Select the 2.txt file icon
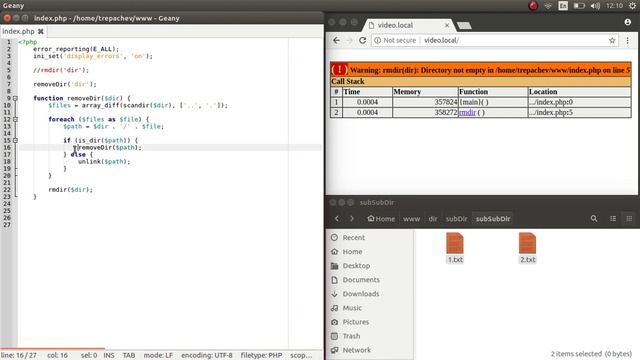The height and width of the screenshot is (360, 640). coord(527,243)
